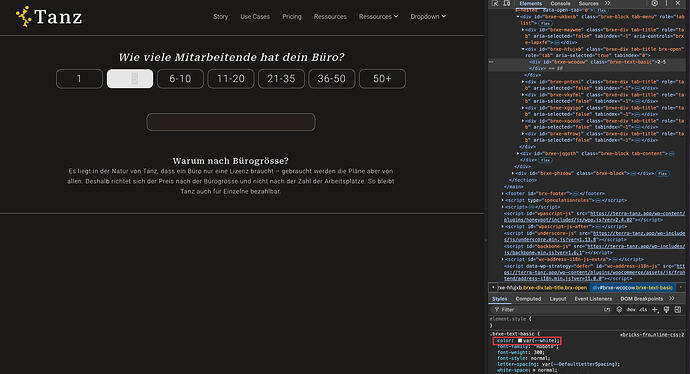The width and height of the screenshot is (690, 374).
Task: Switch to the Elements tab
Action: (x=531, y=3)
